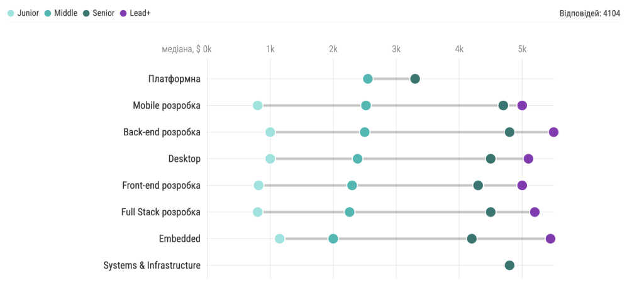Click Lead+ dot in Full Stack розробка row
Screen dimensions: 644x282
pos(535,212)
